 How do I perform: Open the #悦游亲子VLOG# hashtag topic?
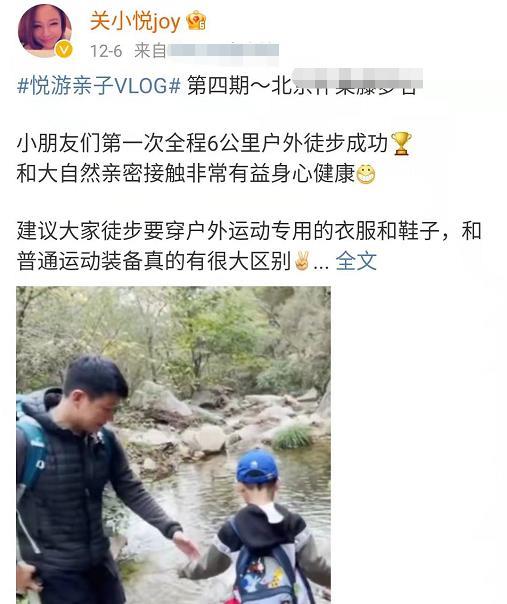[x=99, y=85]
